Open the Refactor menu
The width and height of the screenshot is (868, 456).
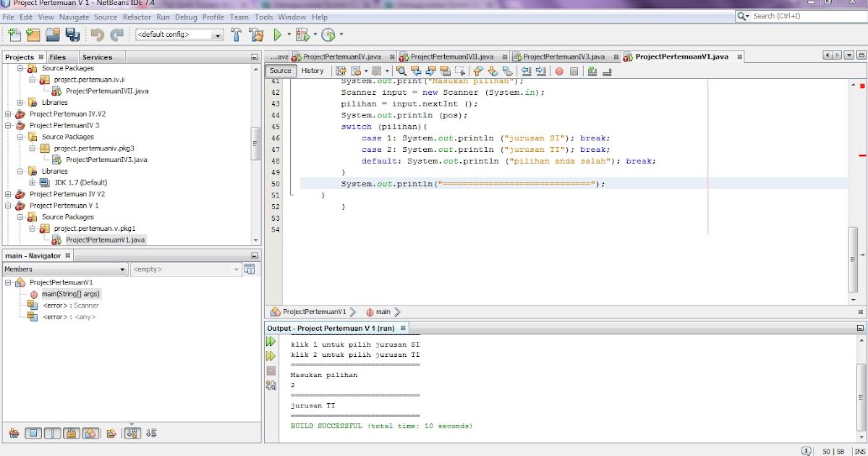coord(136,17)
